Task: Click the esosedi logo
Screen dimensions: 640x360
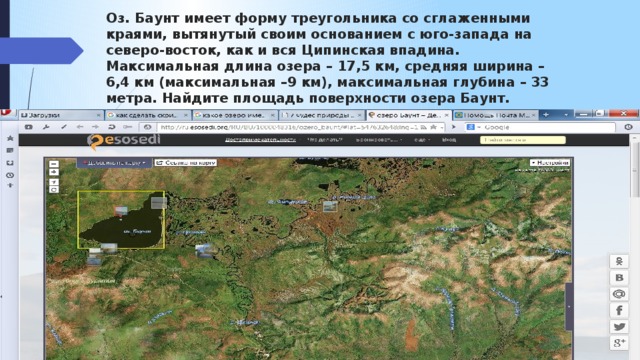Action: (x=124, y=141)
